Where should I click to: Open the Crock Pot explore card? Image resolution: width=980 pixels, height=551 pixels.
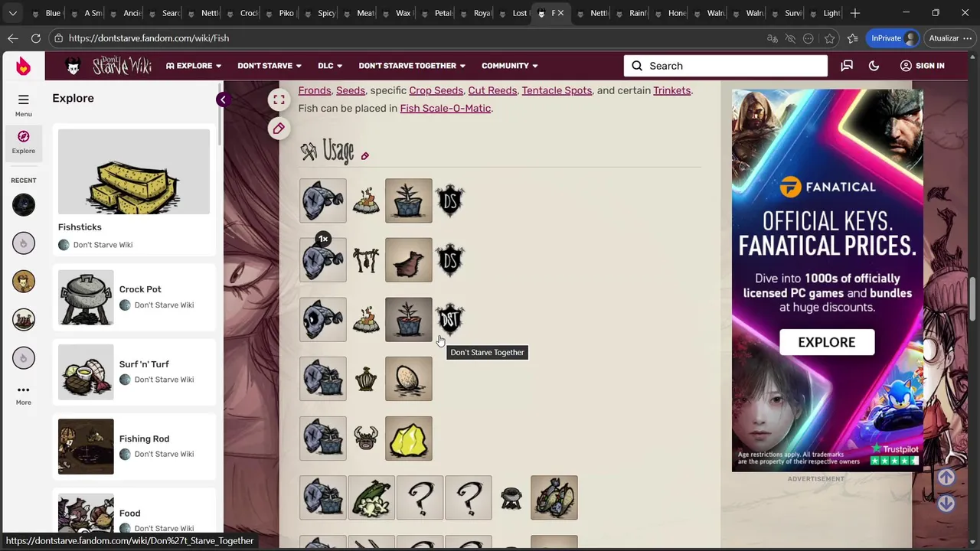134,298
